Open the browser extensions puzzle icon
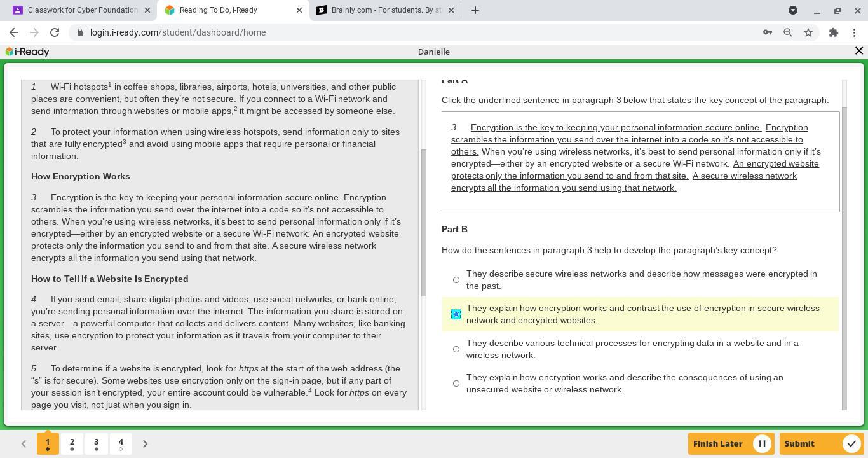Viewport: 868px width, 458px height. pyautogui.click(x=834, y=32)
